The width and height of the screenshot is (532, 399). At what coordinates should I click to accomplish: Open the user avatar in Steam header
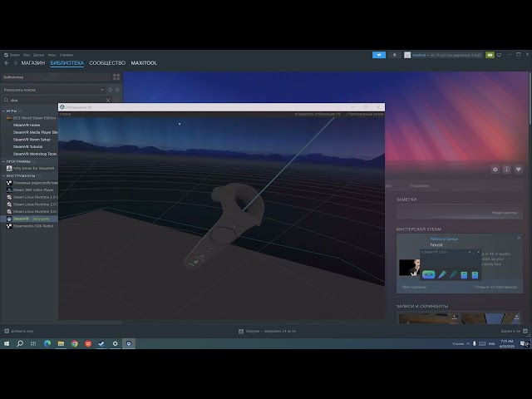[x=407, y=55]
